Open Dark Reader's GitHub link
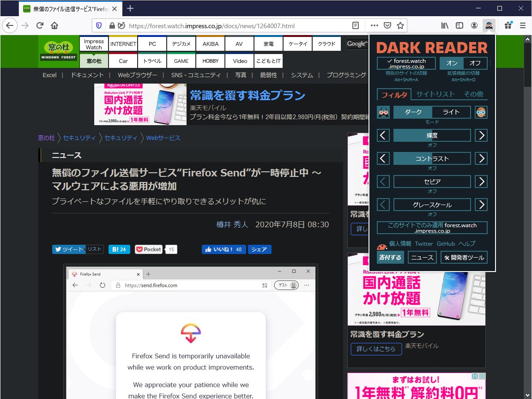The width and height of the screenshot is (532, 399). (446, 243)
